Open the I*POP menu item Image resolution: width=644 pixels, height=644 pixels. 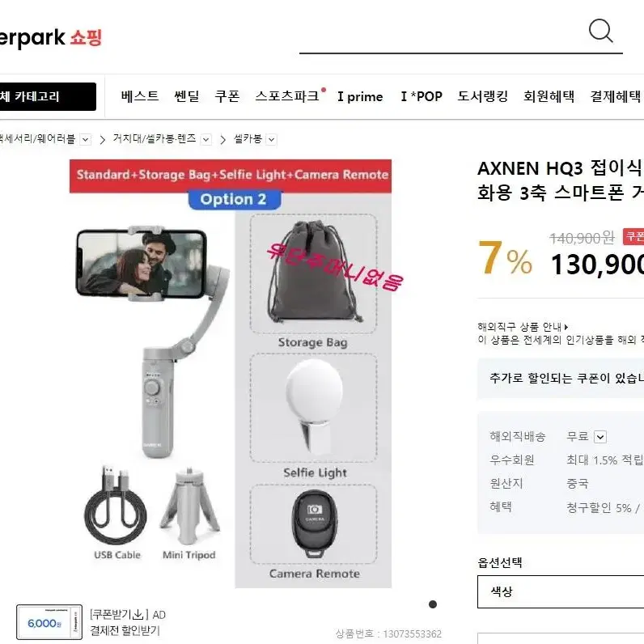[422, 97]
